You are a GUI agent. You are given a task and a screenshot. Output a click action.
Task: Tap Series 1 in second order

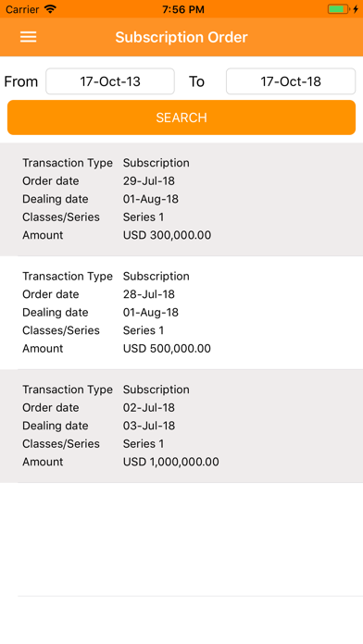[x=143, y=330]
